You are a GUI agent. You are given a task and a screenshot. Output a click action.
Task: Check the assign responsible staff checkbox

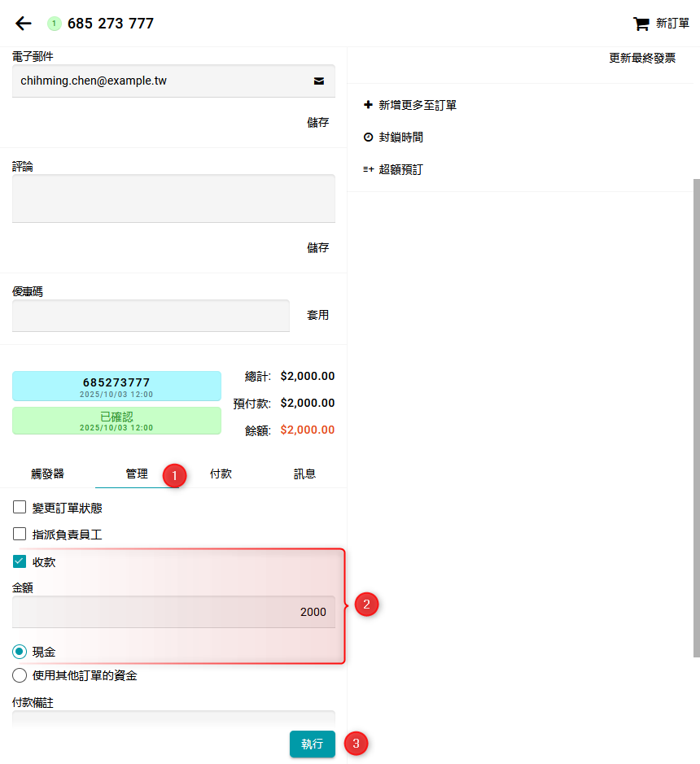point(20,535)
